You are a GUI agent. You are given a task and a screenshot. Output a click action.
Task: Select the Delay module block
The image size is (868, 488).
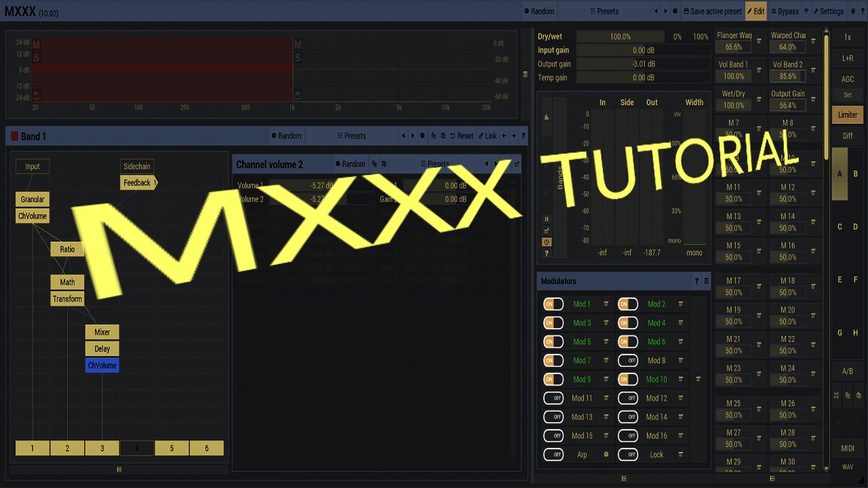(102, 349)
